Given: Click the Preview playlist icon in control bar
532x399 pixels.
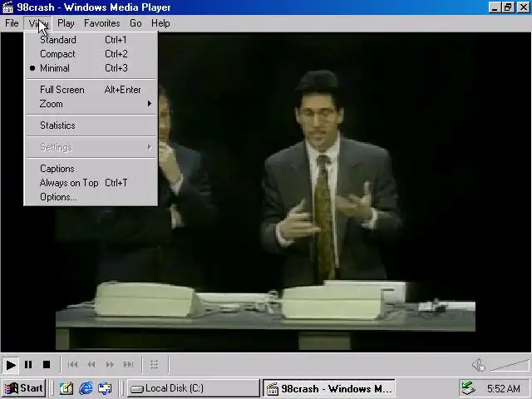Looking at the screenshot, I should (155, 365).
